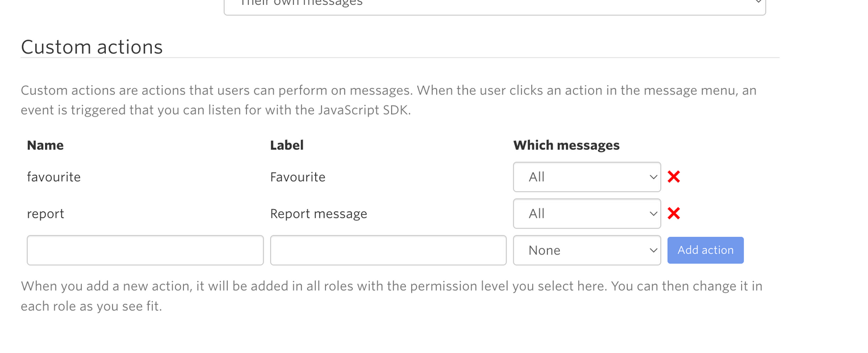
Task: Click the chevron on the topmost message selector
Action: pos(758,3)
